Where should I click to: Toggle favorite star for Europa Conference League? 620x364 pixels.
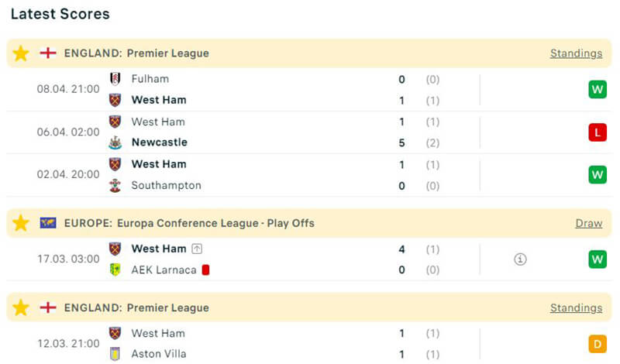tap(21, 223)
